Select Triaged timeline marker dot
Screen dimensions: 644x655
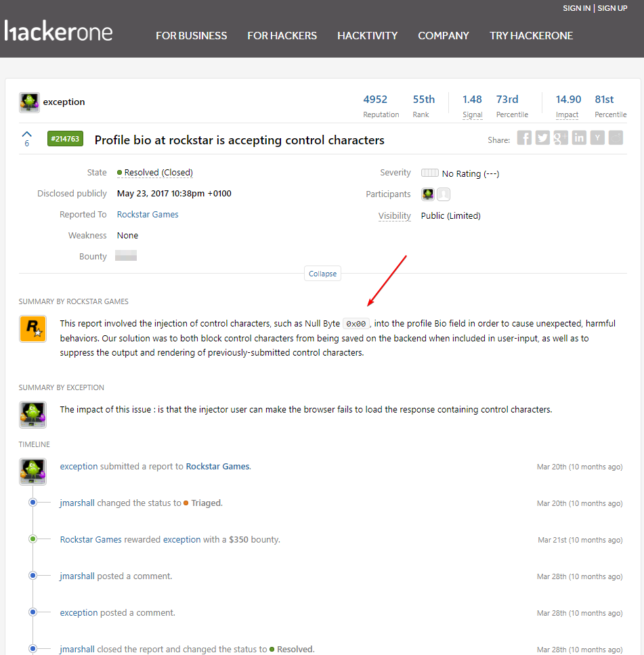tap(33, 502)
